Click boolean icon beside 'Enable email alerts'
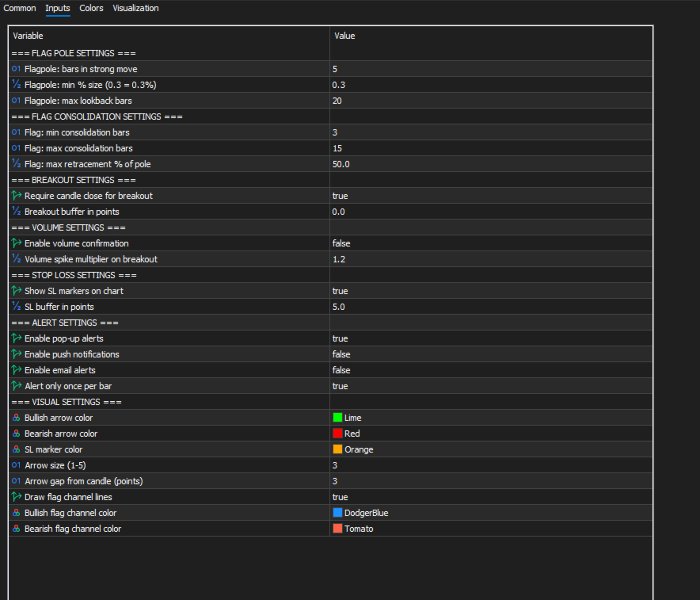700x600 pixels. coord(17,370)
